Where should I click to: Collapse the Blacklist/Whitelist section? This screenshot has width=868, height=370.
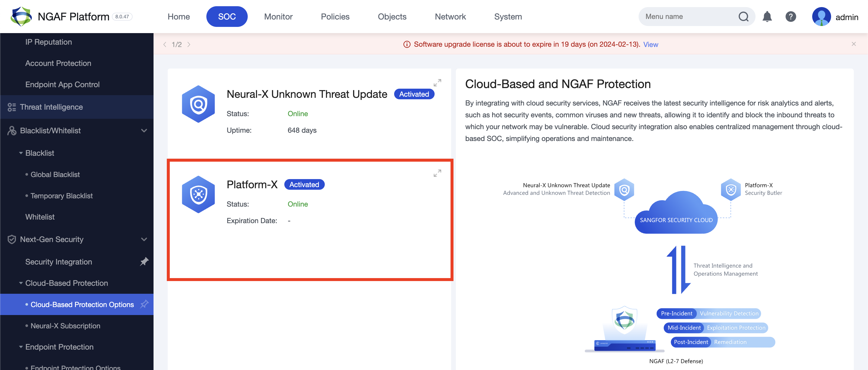pyautogui.click(x=145, y=131)
